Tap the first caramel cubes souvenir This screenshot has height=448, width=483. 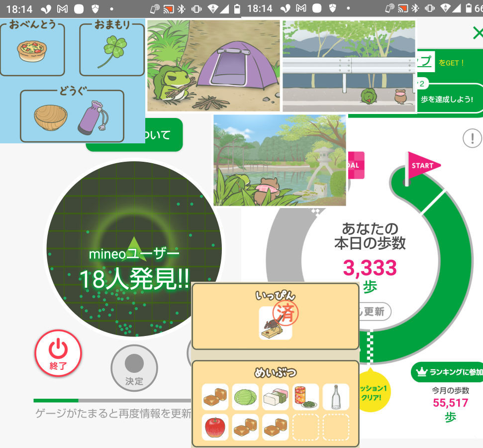(215, 397)
